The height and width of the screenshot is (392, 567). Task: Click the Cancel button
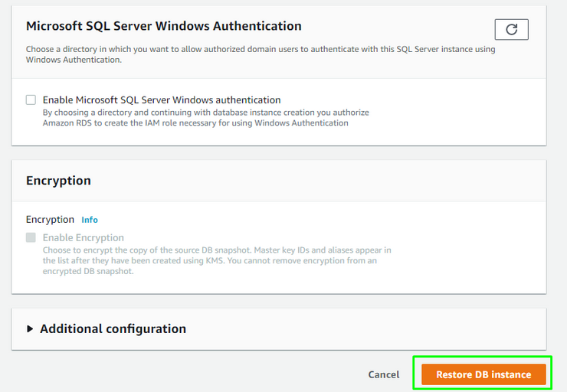384,374
